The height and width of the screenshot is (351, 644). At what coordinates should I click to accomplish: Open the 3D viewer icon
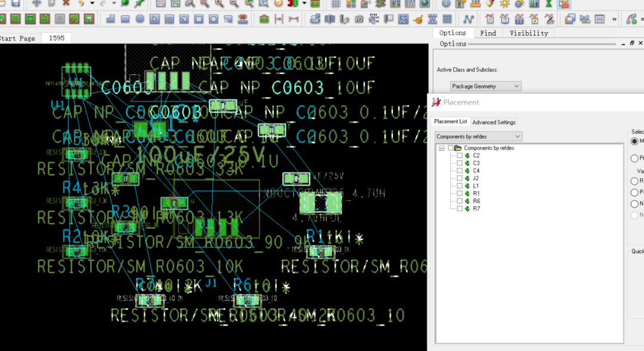293,4
